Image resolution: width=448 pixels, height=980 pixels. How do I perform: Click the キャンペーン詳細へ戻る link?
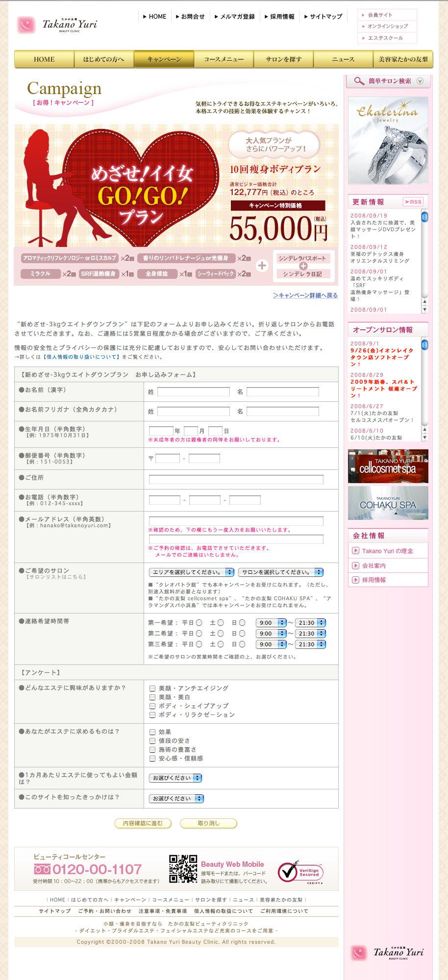[305, 295]
